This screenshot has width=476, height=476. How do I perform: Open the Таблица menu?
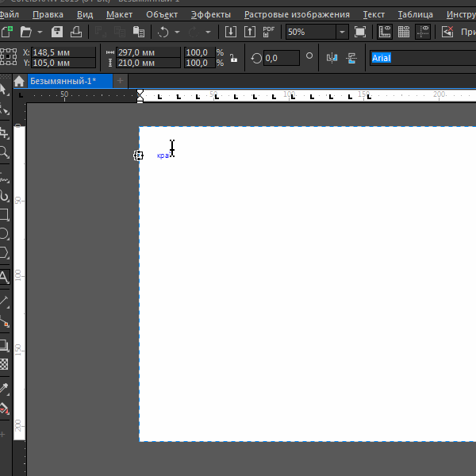coord(415,14)
